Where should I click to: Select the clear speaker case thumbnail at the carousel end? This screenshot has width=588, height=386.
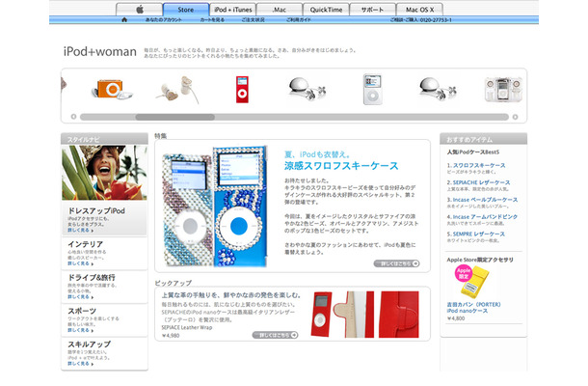pyautogui.click(x=503, y=90)
